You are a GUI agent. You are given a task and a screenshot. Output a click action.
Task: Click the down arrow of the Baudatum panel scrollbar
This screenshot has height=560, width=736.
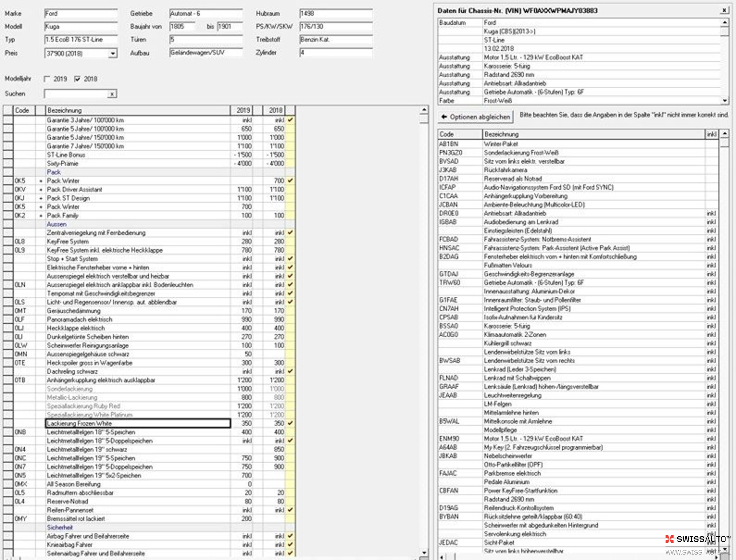point(725,100)
